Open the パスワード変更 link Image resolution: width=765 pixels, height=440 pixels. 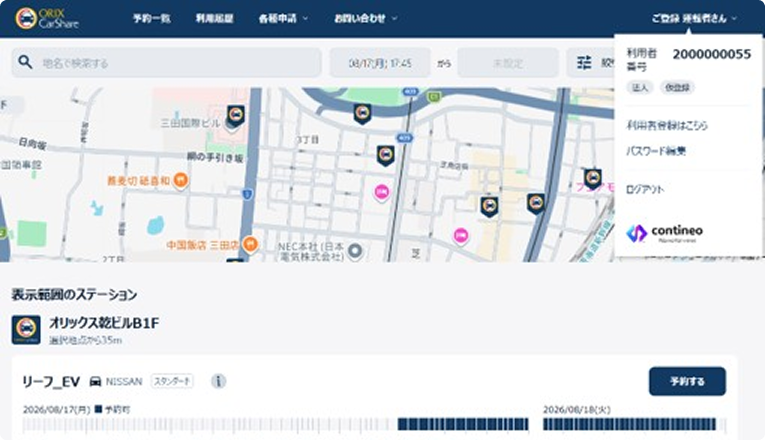(656, 151)
